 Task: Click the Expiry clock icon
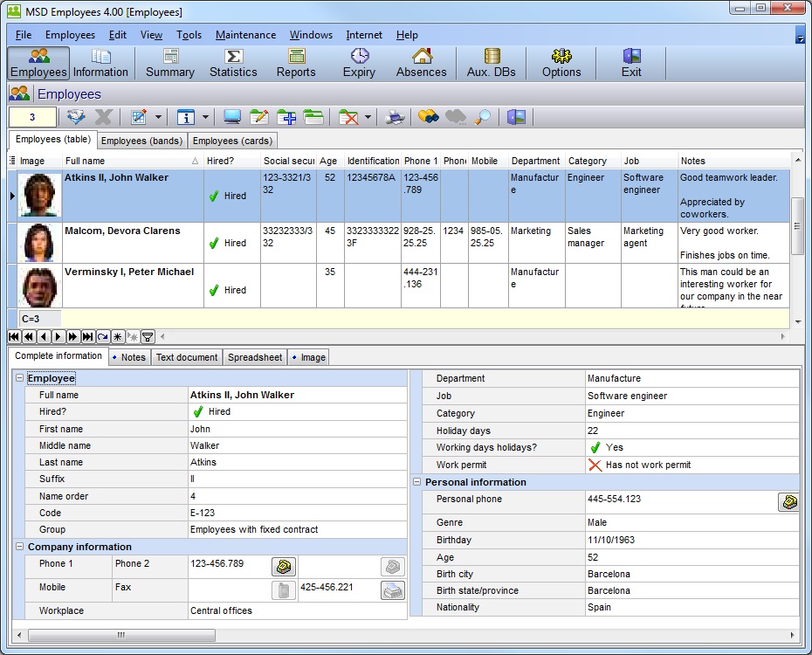tap(359, 57)
